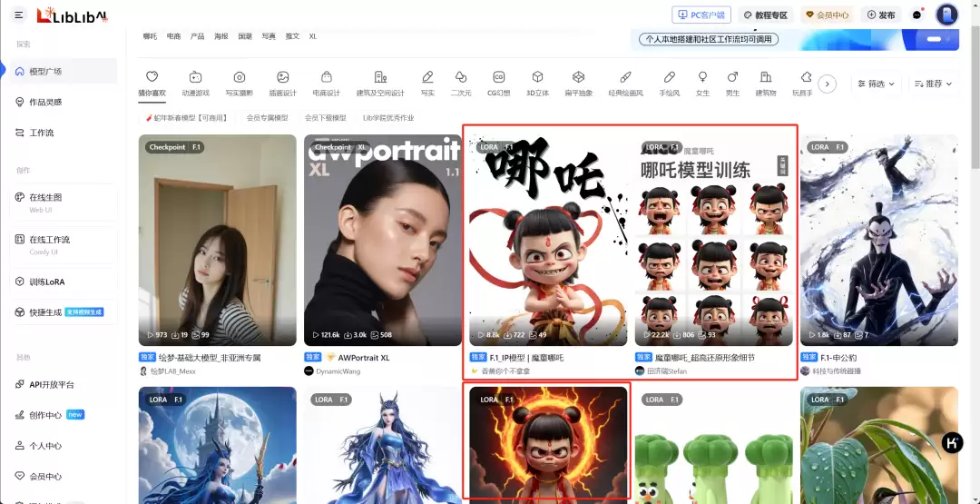Collapse the sidebar with the hamburger menu icon
Image resolution: width=980 pixels, height=504 pixels.
point(19,15)
